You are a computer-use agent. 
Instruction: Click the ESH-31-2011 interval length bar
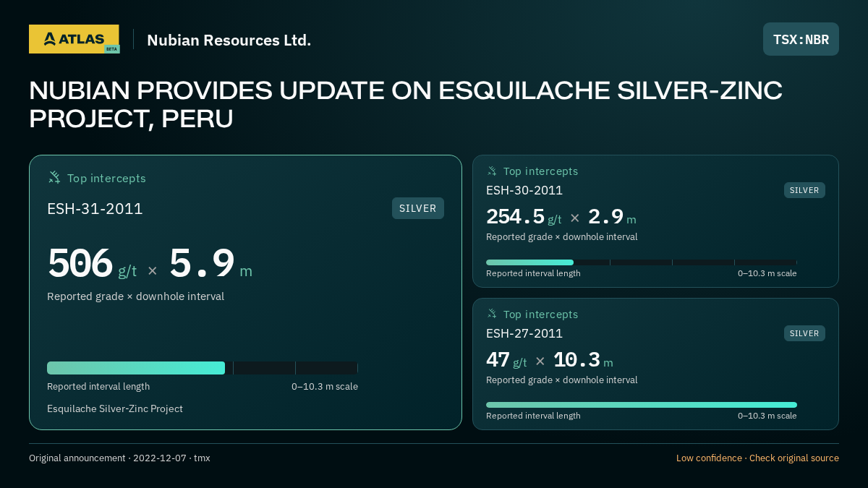tap(203, 368)
